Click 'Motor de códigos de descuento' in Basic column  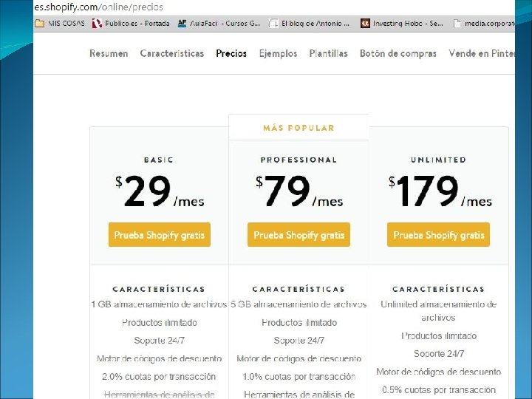(159, 358)
